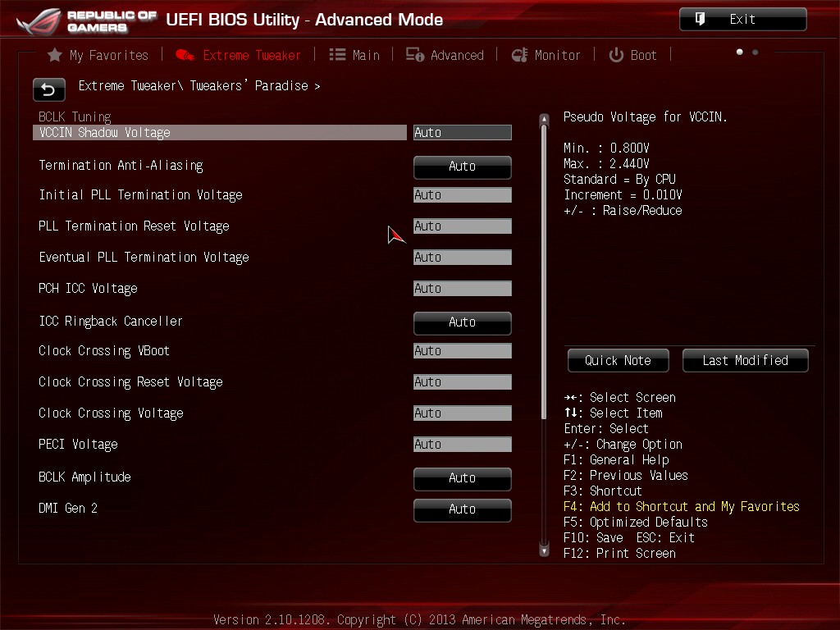Click the Exit door icon

[700, 20]
